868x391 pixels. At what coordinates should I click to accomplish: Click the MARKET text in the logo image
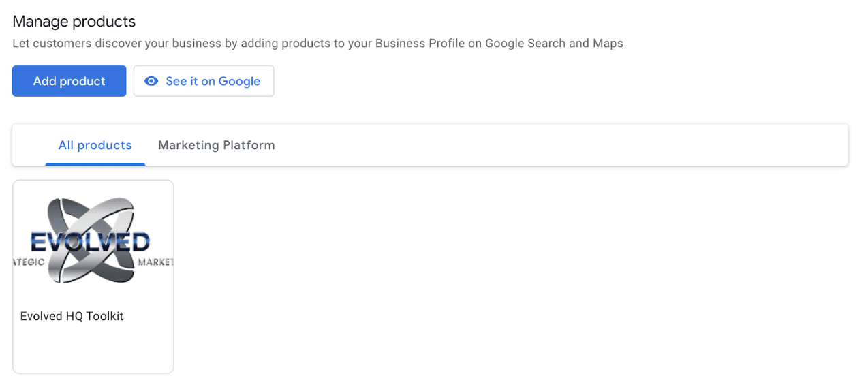pyautogui.click(x=156, y=262)
